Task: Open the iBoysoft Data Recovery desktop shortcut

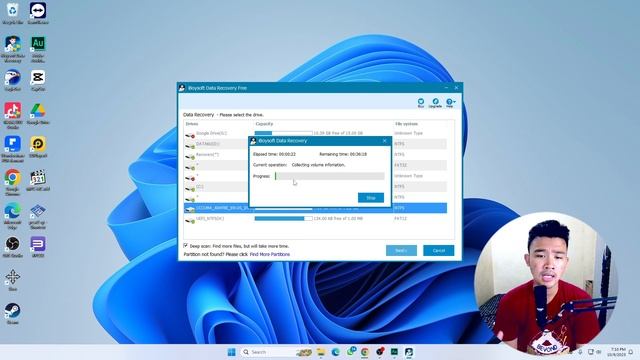Action: (13, 49)
